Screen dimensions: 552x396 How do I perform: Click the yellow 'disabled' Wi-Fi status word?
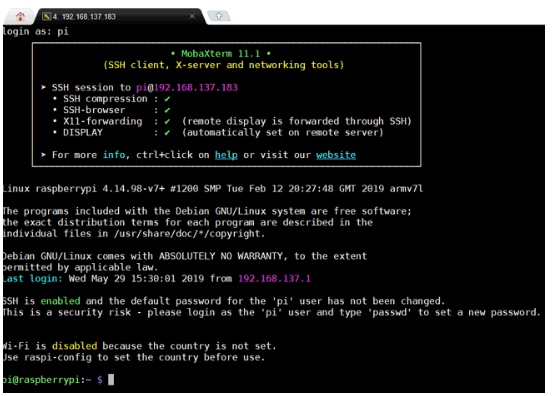tap(74, 346)
